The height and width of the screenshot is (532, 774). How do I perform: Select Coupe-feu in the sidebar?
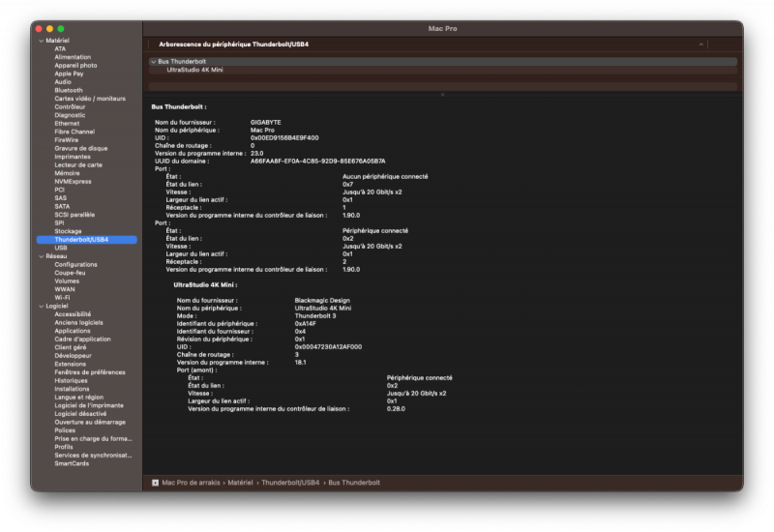pos(70,273)
